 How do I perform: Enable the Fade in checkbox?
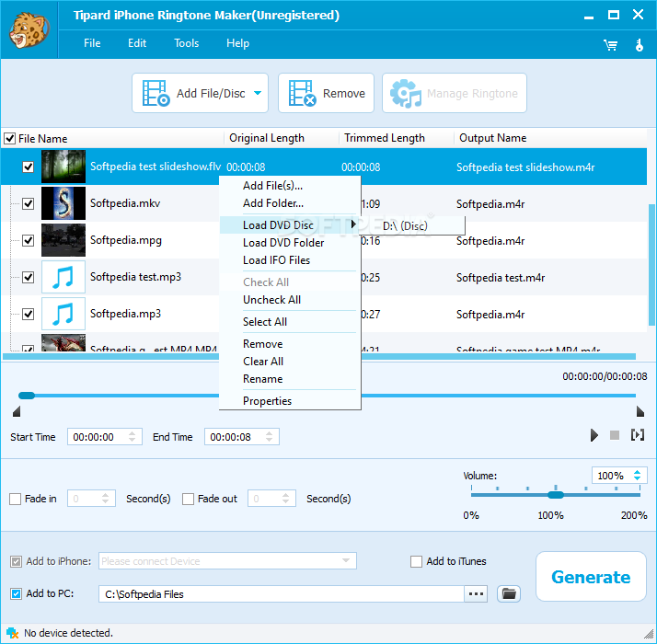(15, 499)
